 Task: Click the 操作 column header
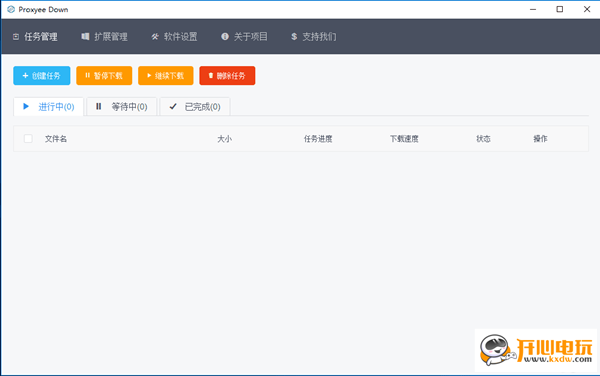(x=540, y=139)
